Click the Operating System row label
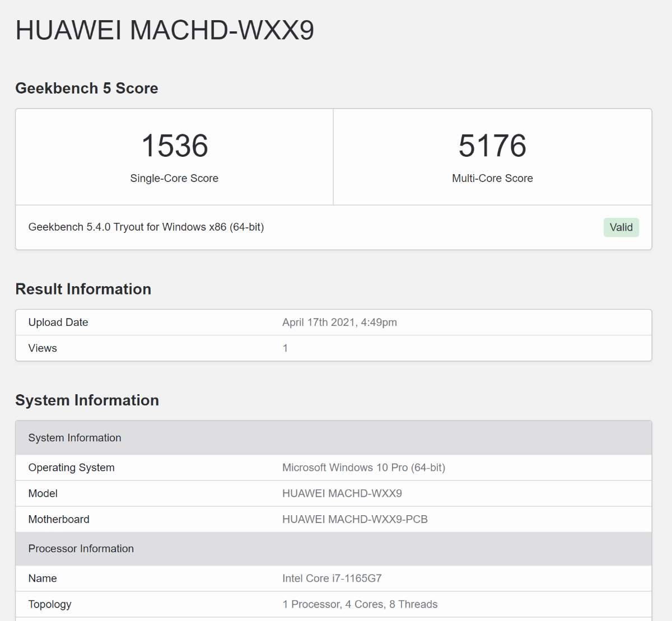The image size is (672, 621). pos(71,468)
